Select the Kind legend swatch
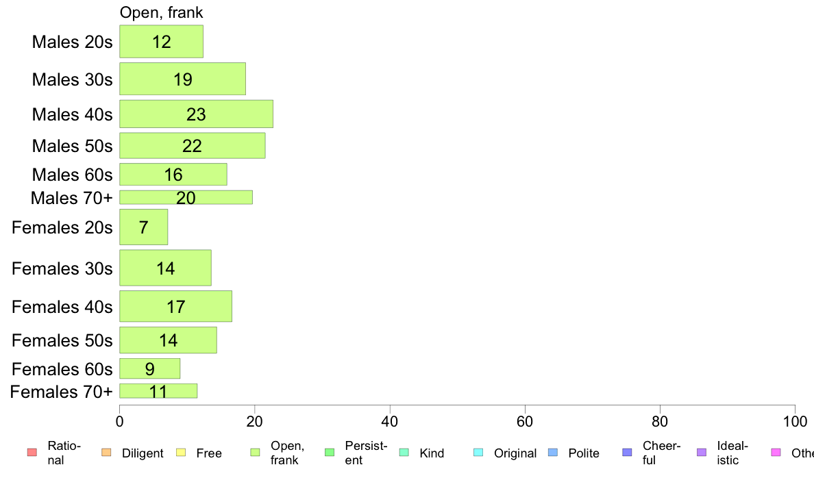814x504 pixels. (x=404, y=453)
